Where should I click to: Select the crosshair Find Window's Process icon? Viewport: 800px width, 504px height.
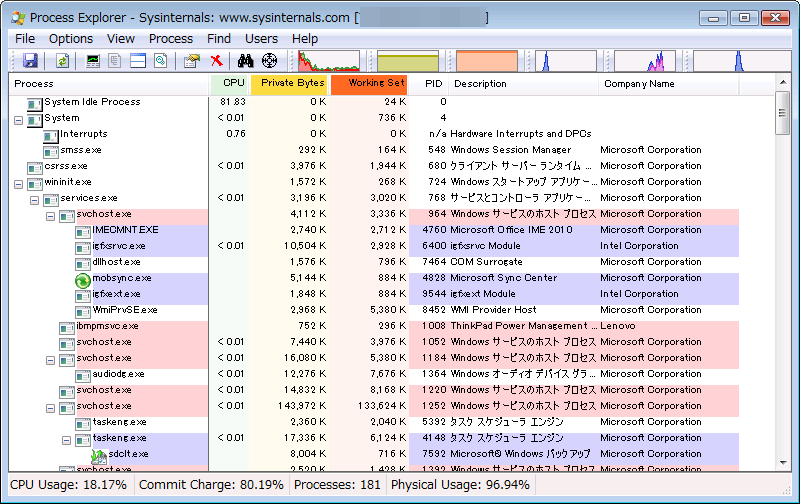coord(269,61)
